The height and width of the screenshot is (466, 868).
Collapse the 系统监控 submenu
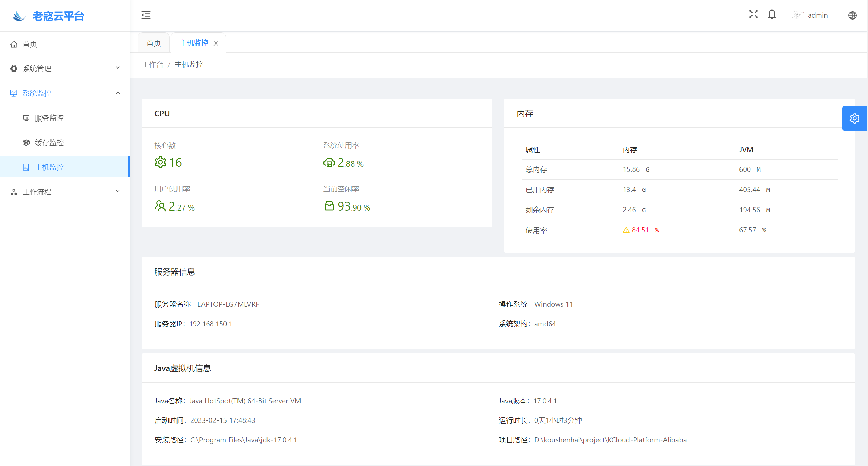click(x=118, y=93)
